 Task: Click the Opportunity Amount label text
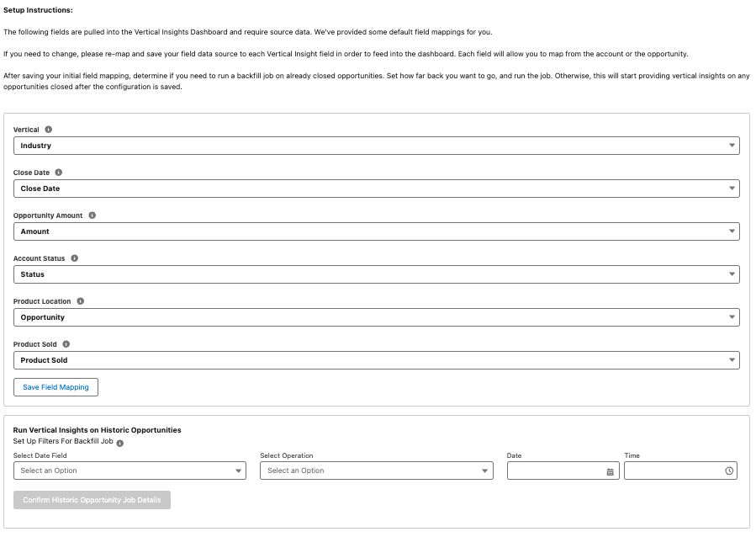click(48, 215)
